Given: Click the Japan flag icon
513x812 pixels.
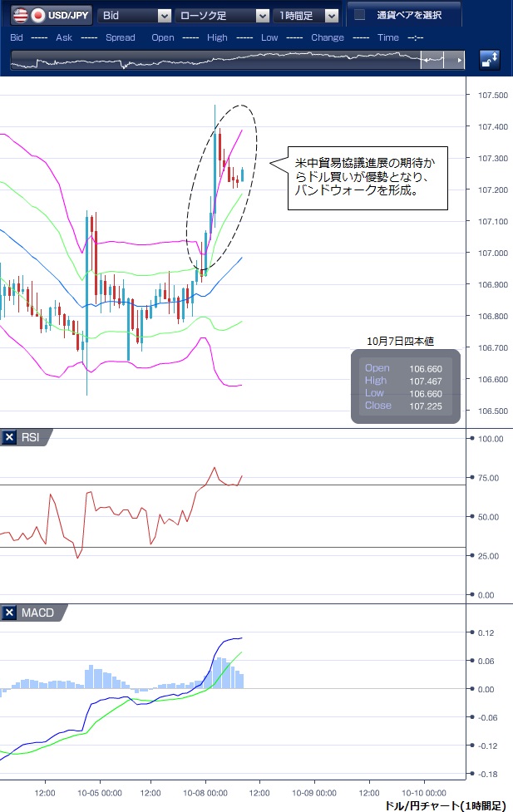Looking at the screenshot, I should click(37, 15).
